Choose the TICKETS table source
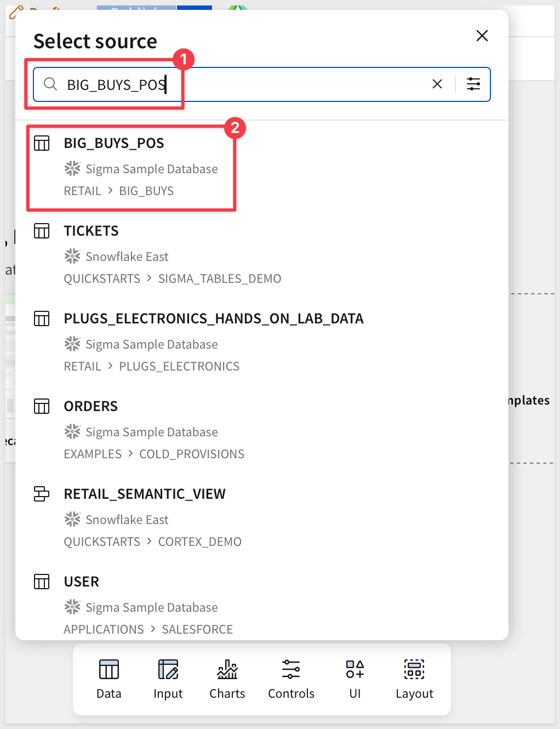This screenshot has width=560, height=729. click(262, 254)
